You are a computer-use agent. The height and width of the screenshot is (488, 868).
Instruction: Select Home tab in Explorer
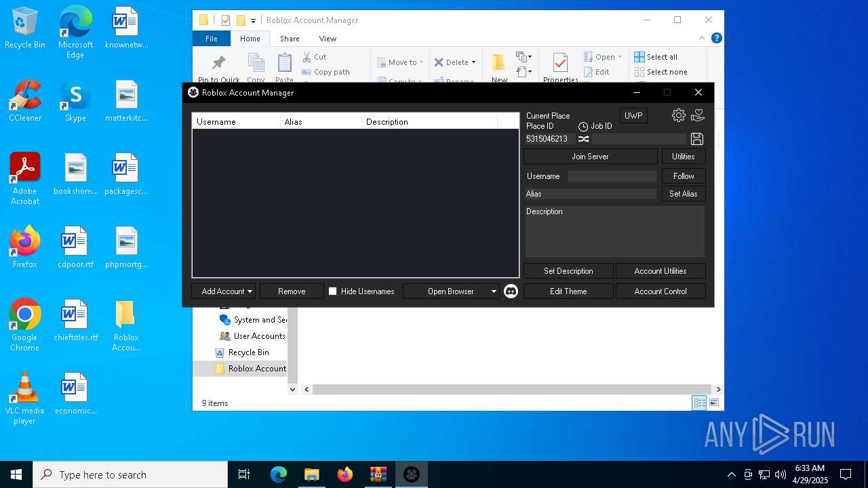(250, 39)
